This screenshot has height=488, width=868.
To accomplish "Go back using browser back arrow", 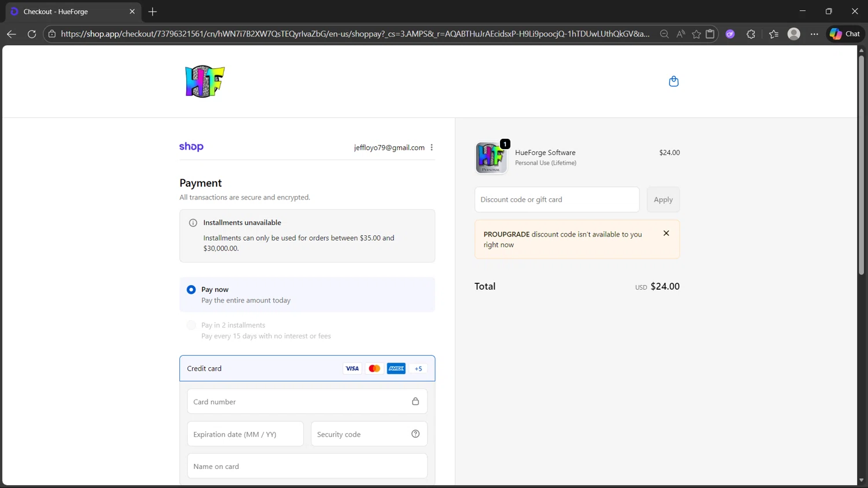I will pyautogui.click(x=11, y=34).
